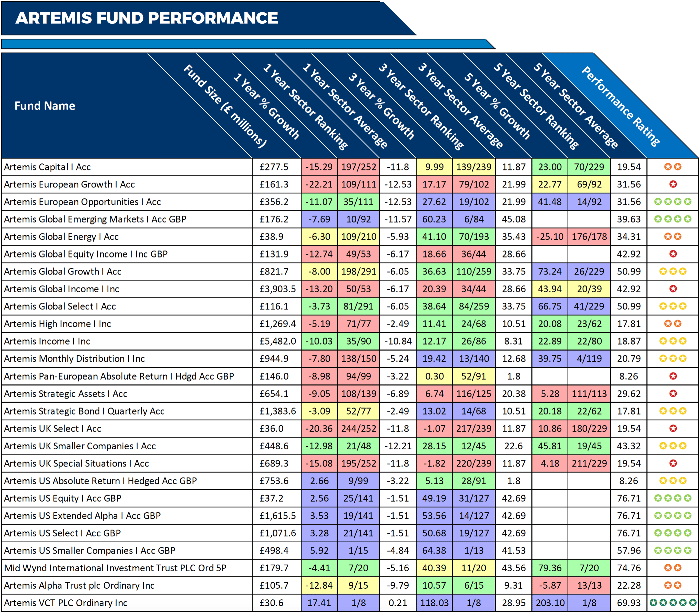
Task: Click the 1 year sector average 0.21
Action: coord(398,603)
